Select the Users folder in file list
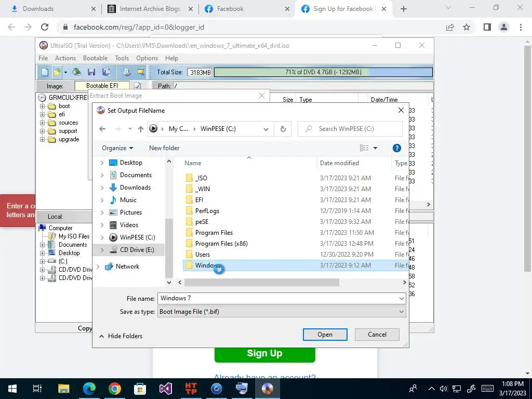Viewport: 532px width, 399px height. click(202, 255)
